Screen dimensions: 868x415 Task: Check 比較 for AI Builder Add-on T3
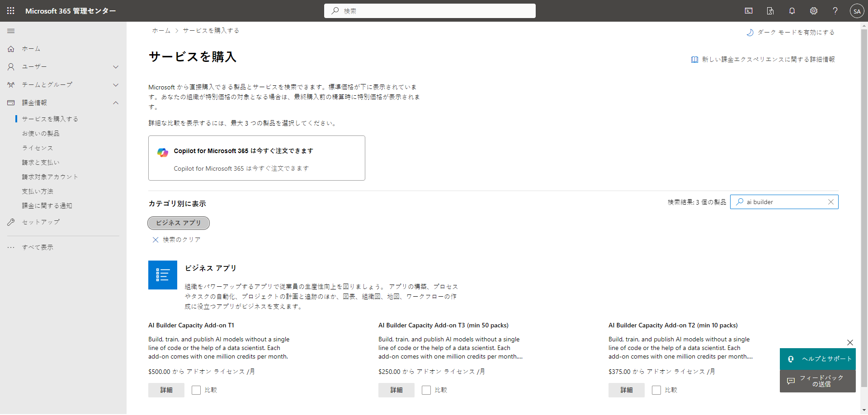click(426, 390)
